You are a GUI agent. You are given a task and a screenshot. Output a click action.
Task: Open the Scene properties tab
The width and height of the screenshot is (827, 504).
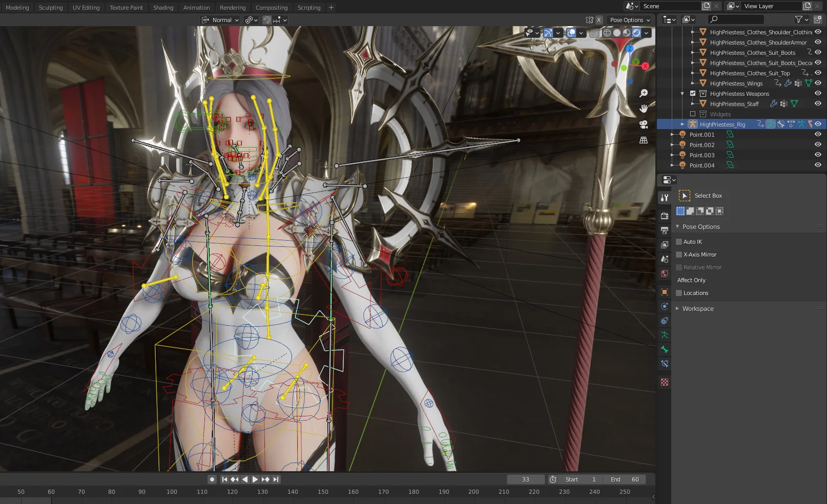click(665, 259)
